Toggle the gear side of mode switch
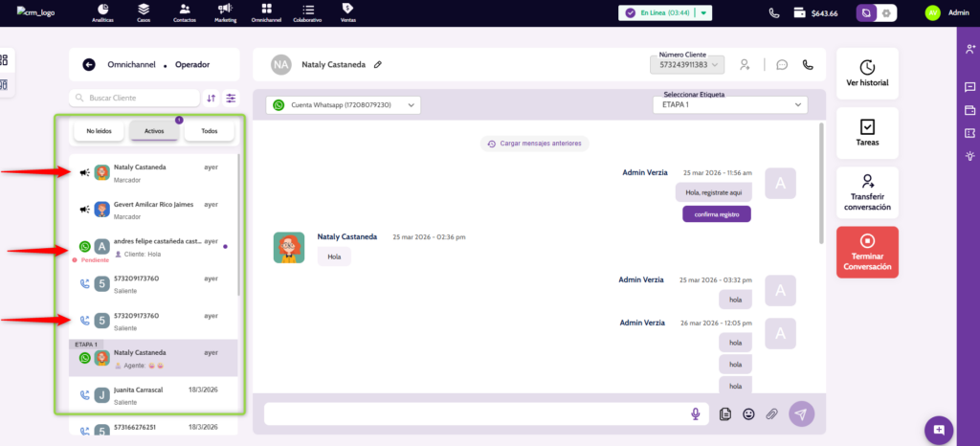 (886, 13)
